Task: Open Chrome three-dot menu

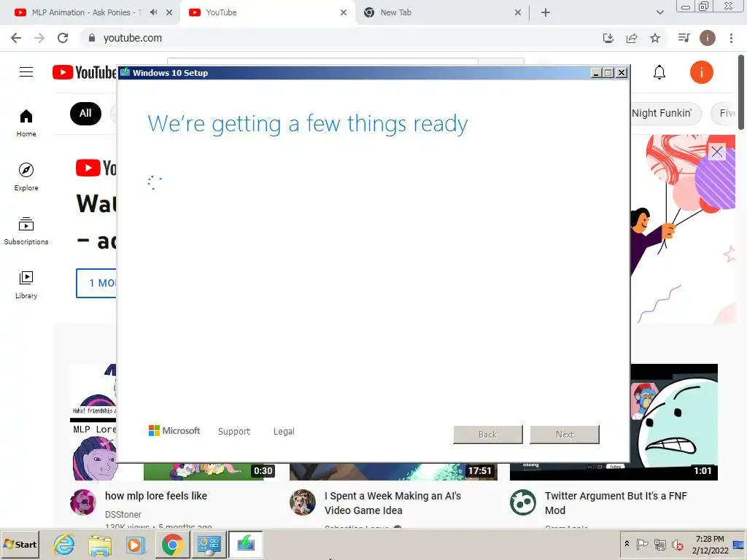Action: pyautogui.click(x=731, y=38)
